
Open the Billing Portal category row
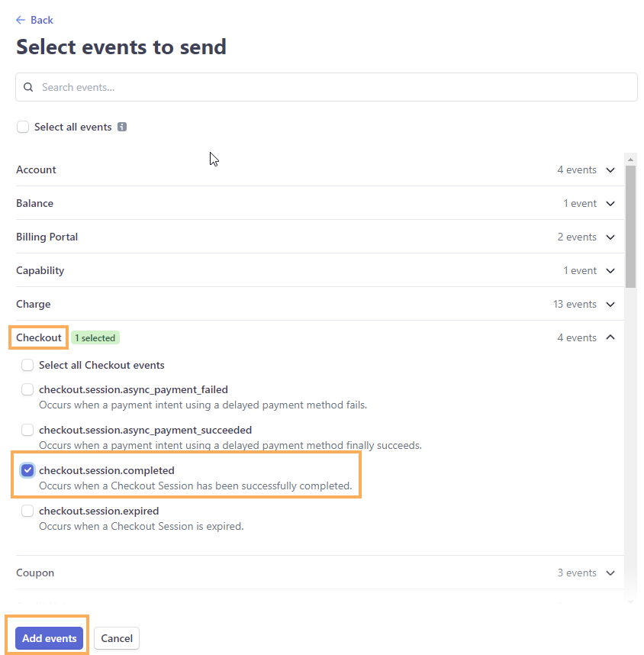point(320,237)
